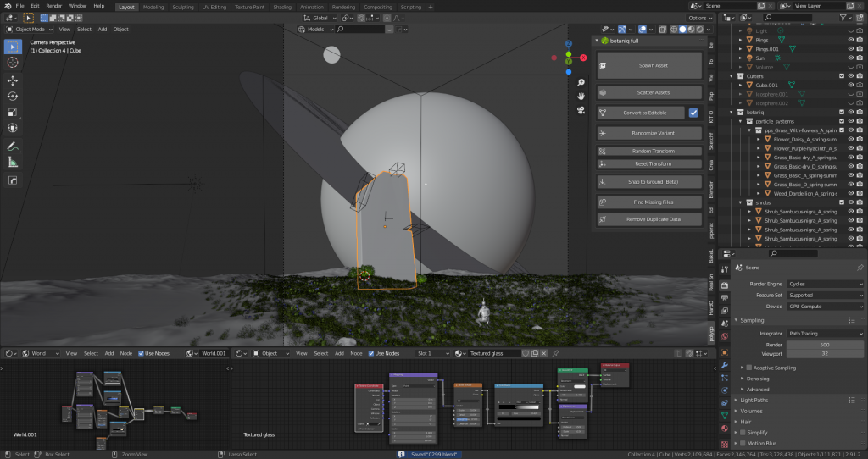Select the Measure tool

click(x=13, y=162)
